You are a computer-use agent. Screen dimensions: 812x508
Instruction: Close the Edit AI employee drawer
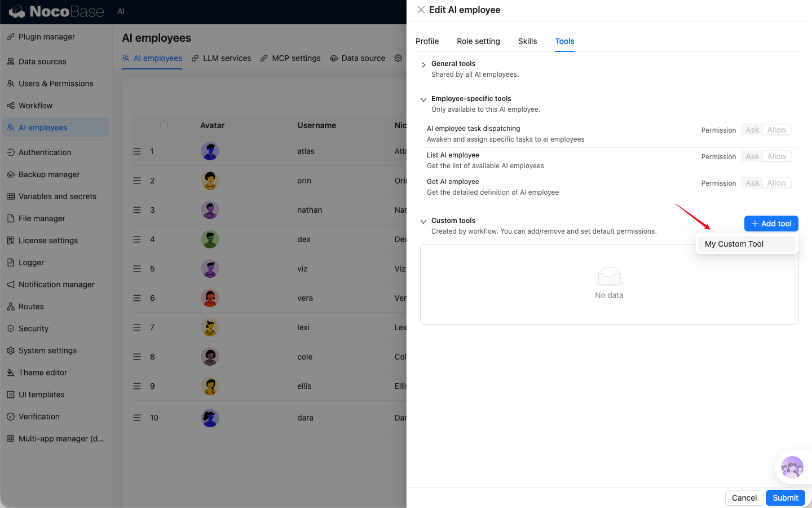pos(421,10)
